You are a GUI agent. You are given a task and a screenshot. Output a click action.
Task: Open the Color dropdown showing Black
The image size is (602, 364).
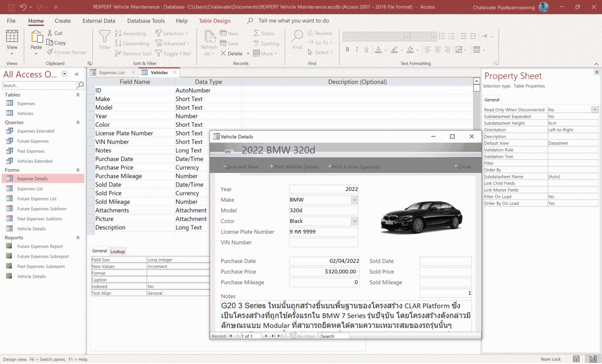coord(355,221)
